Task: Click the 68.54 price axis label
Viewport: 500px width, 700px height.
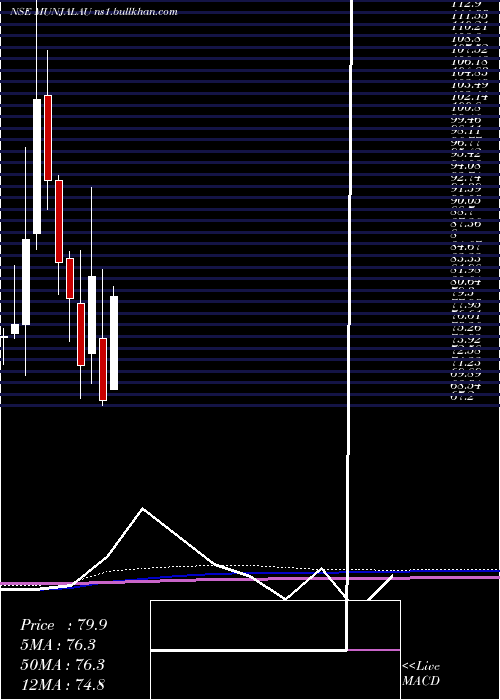Action: pos(466,386)
